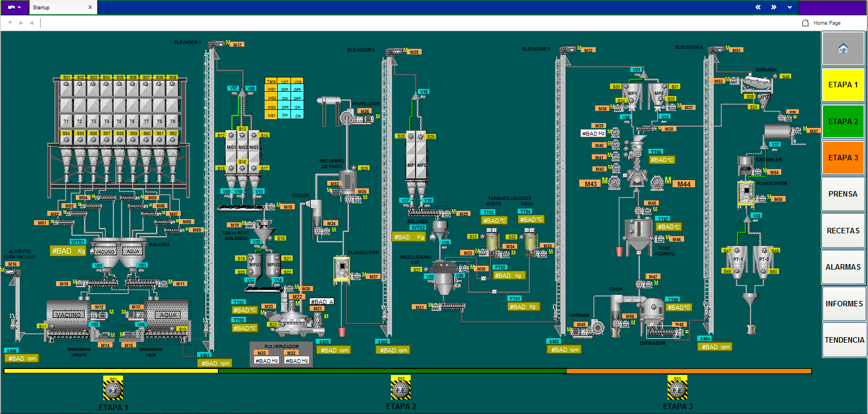This screenshot has height=414, width=868.
Task: Open the RECETAS page
Action: pyautogui.click(x=843, y=231)
